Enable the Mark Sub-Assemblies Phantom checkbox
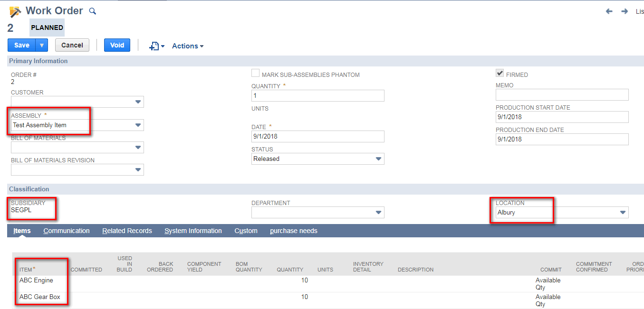Screen dimensions: 644x309 coord(255,73)
